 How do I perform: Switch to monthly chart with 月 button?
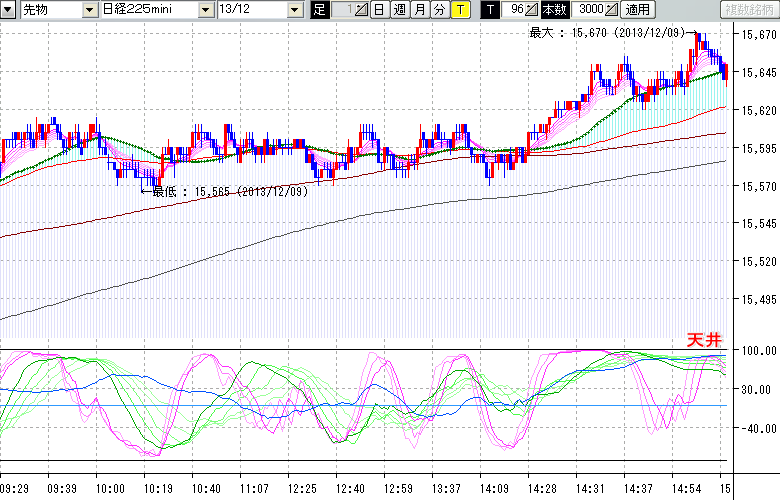pyautogui.click(x=419, y=9)
